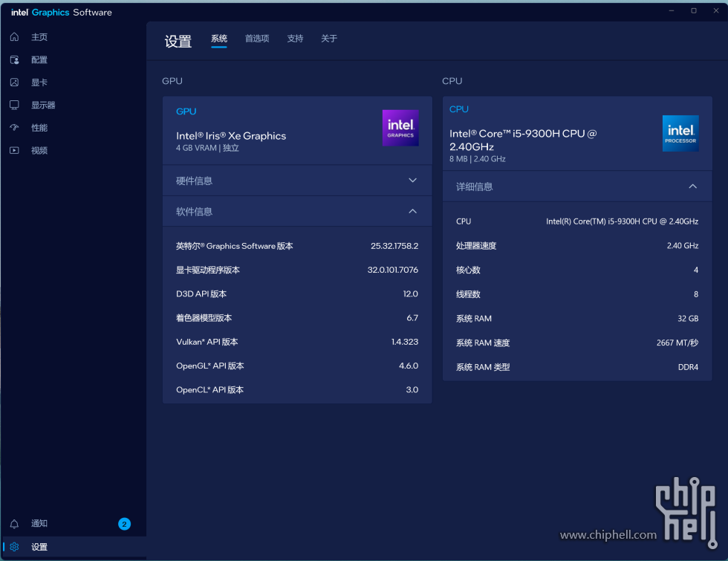Click the Home (主页) house icon
728x561 pixels.
click(14, 37)
